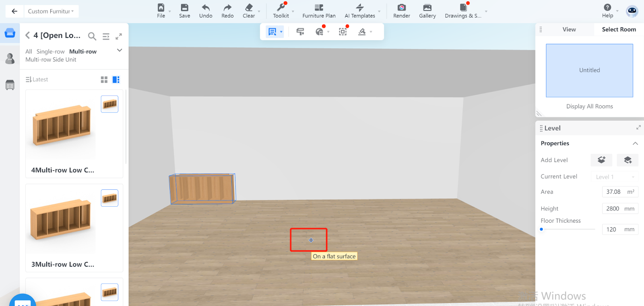The width and height of the screenshot is (644, 306).
Task: Select the 4Multi-row Low C... cabinet thumbnail
Action: (x=62, y=125)
